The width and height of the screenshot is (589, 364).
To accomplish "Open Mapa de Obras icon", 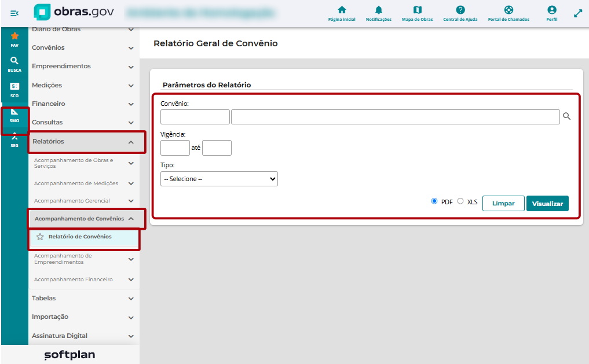I will coord(418,13).
